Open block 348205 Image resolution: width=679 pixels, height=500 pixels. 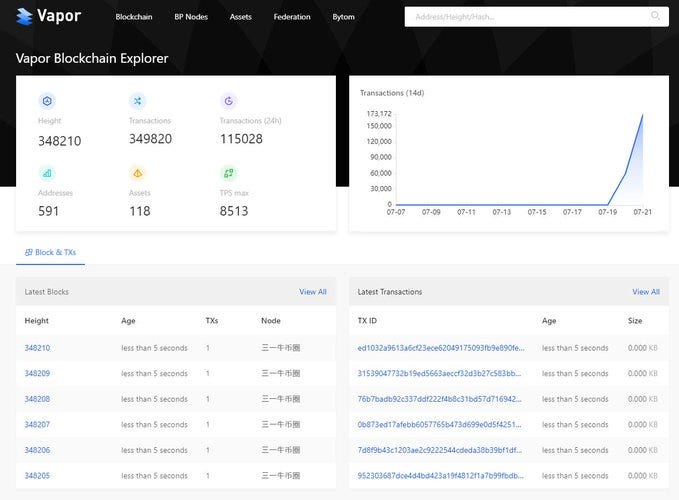[37, 475]
